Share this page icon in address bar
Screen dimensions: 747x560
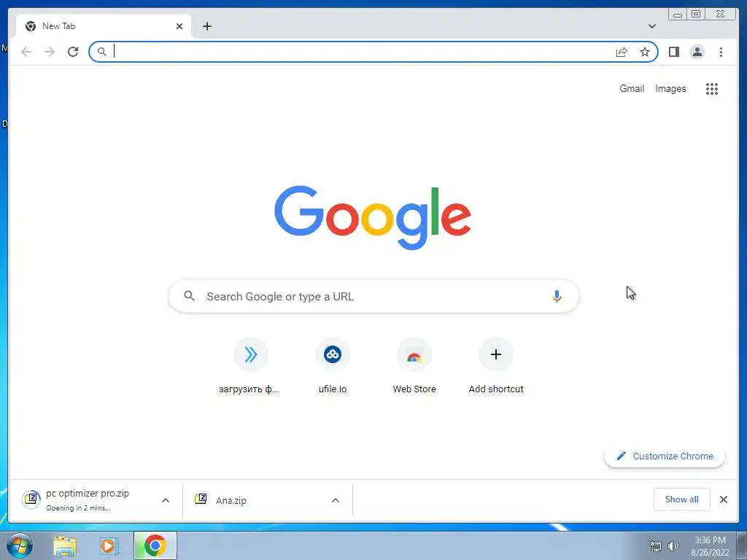pos(622,52)
